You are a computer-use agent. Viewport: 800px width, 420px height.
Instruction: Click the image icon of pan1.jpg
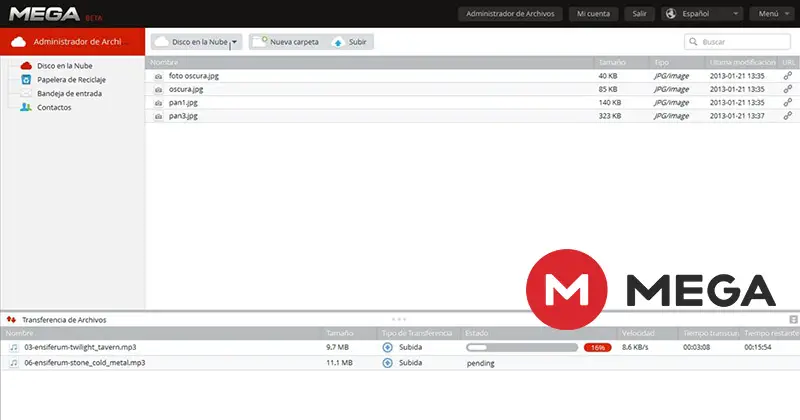pos(159,103)
